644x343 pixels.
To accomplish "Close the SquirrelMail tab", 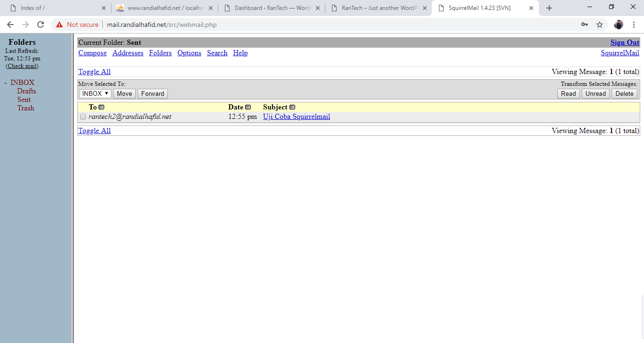I will pos(531,8).
